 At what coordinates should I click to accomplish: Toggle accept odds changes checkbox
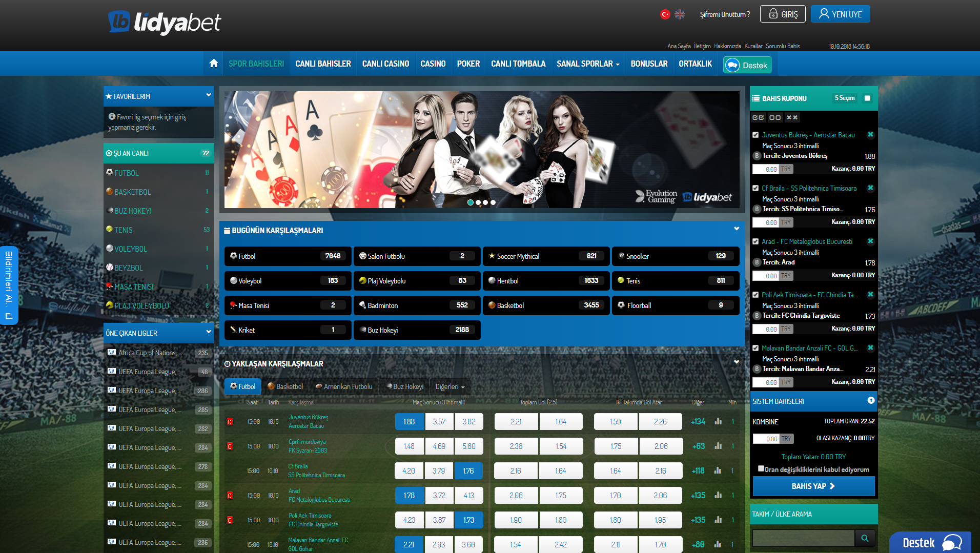(x=761, y=468)
